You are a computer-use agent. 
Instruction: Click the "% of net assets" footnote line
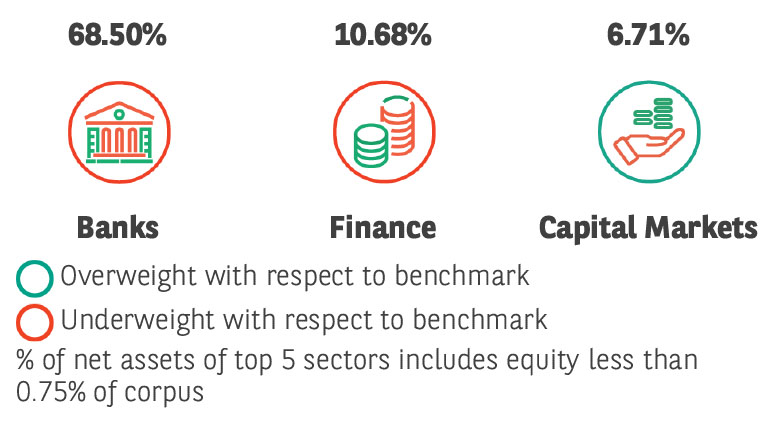point(356,359)
